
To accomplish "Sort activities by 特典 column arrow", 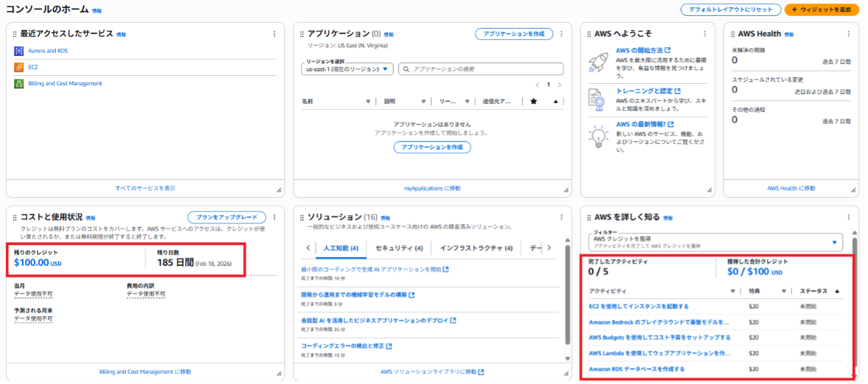I will 784,291.
